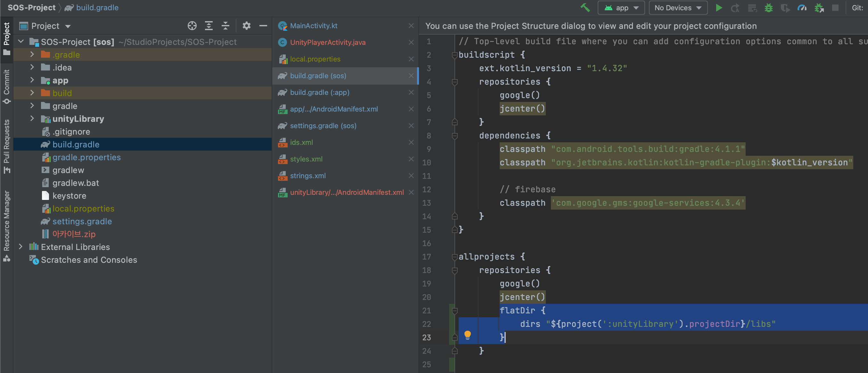Click the Expand All icon in Project panel
Image resolution: width=868 pixels, height=373 pixels.
point(209,26)
